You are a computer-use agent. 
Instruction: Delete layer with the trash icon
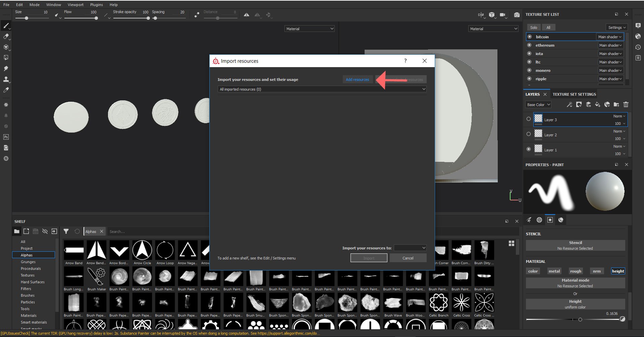(x=626, y=105)
